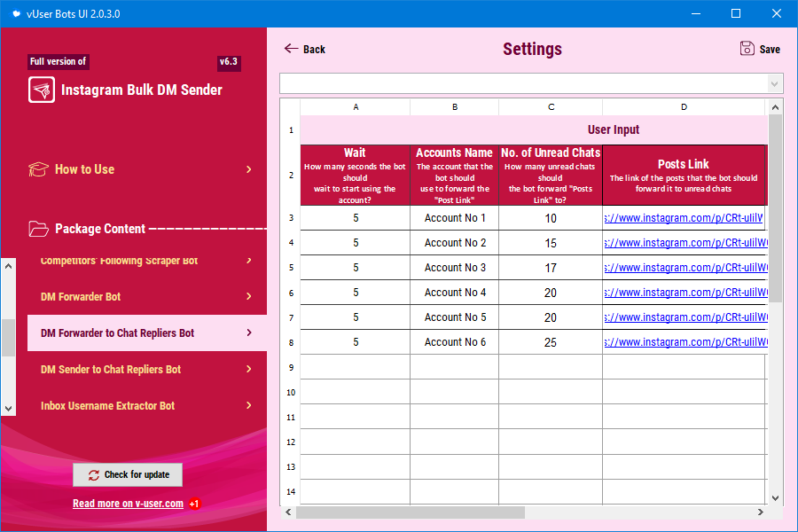Click the Instagram Bulk DM Sender logo icon
Screen dimensions: 798x532
pos(42,90)
